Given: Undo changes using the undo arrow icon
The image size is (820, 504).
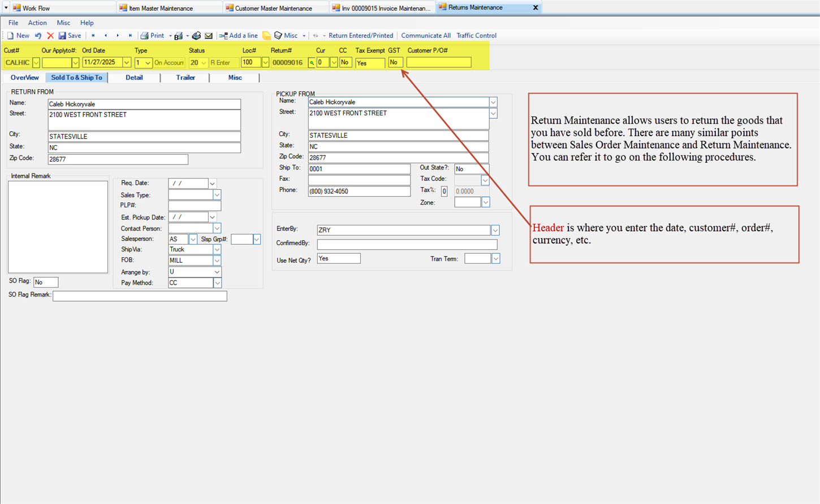Looking at the screenshot, I should click(x=37, y=36).
